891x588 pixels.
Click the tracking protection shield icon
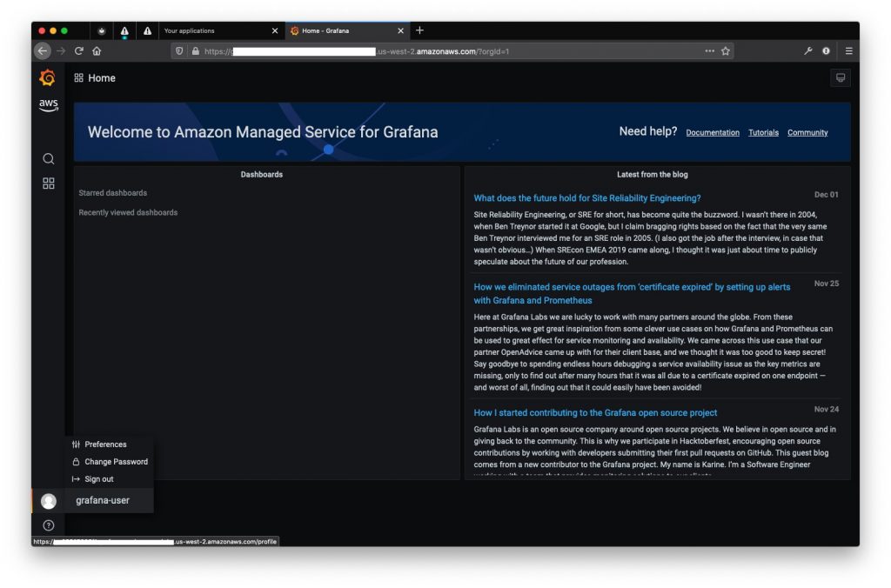pyautogui.click(x=179, y=51)
